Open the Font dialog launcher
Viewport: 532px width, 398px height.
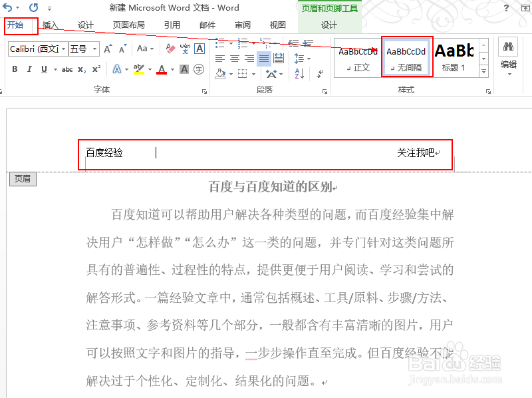[x=204, y=91]
